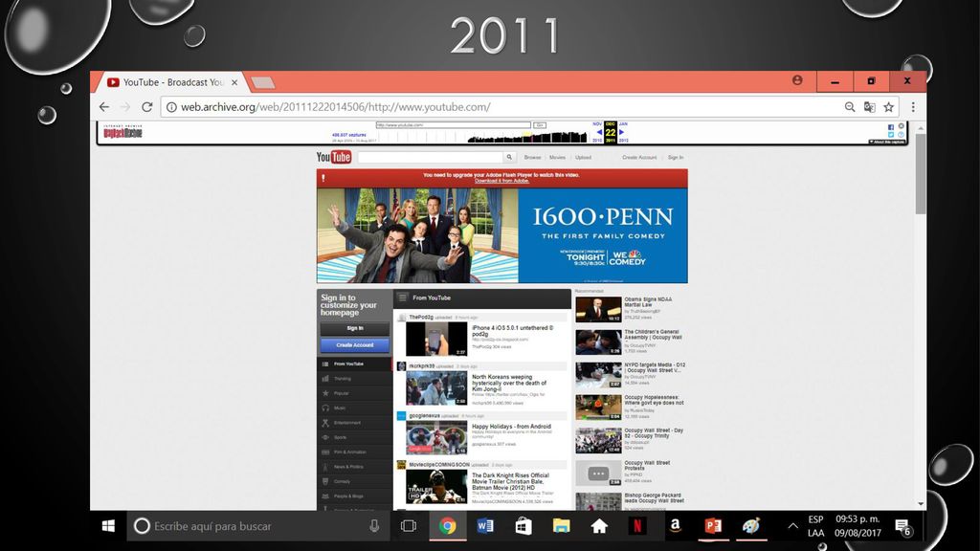Click the page vertical scrollbar thumb

[920, 174]
